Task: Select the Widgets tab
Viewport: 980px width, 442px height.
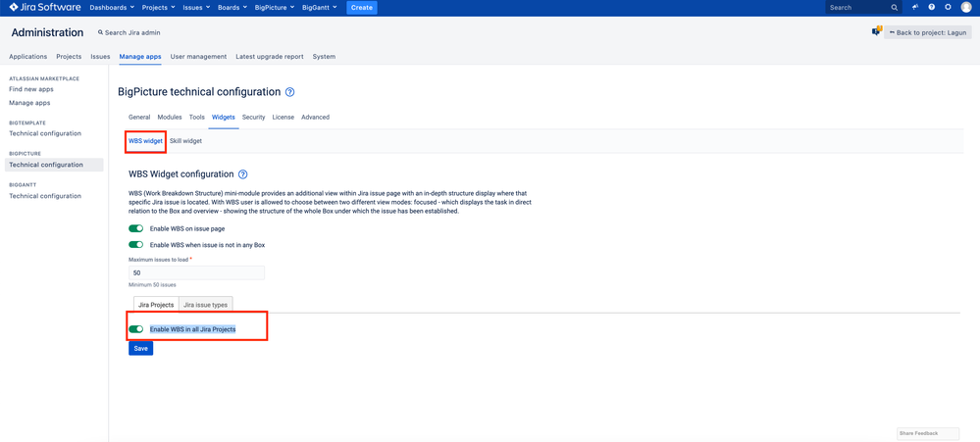Action: tap(224, 117)
